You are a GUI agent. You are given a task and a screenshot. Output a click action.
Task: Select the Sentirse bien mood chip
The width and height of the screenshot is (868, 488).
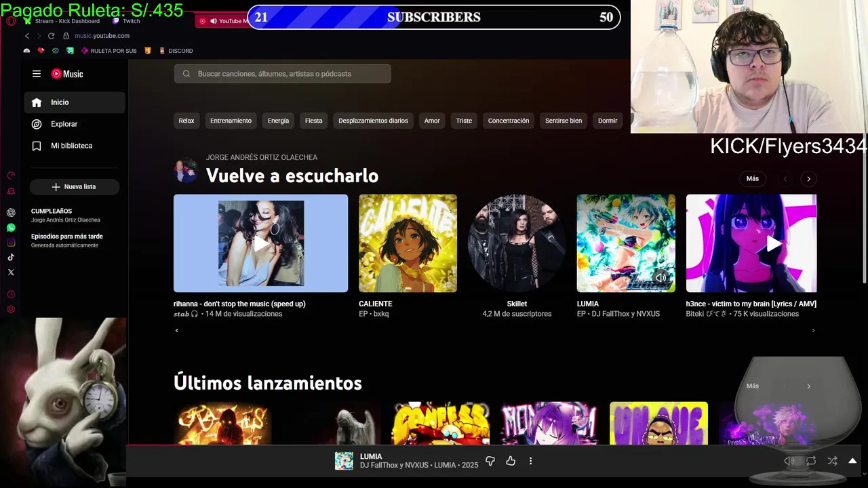[x=564, y=121]
